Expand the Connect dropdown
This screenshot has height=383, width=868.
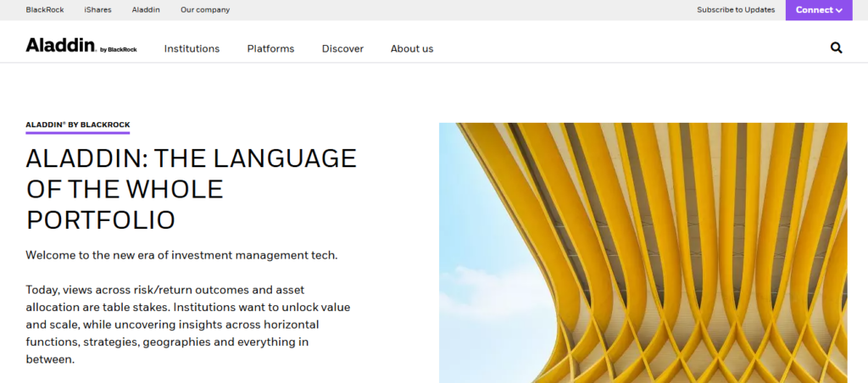(x=817, y=10)
